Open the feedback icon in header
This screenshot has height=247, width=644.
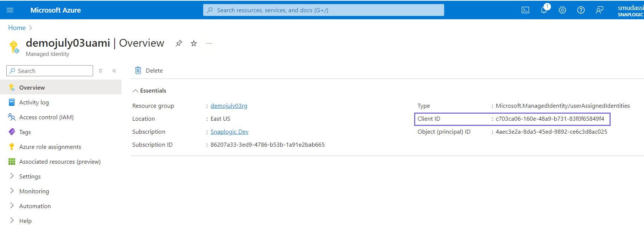pos(600,10)
